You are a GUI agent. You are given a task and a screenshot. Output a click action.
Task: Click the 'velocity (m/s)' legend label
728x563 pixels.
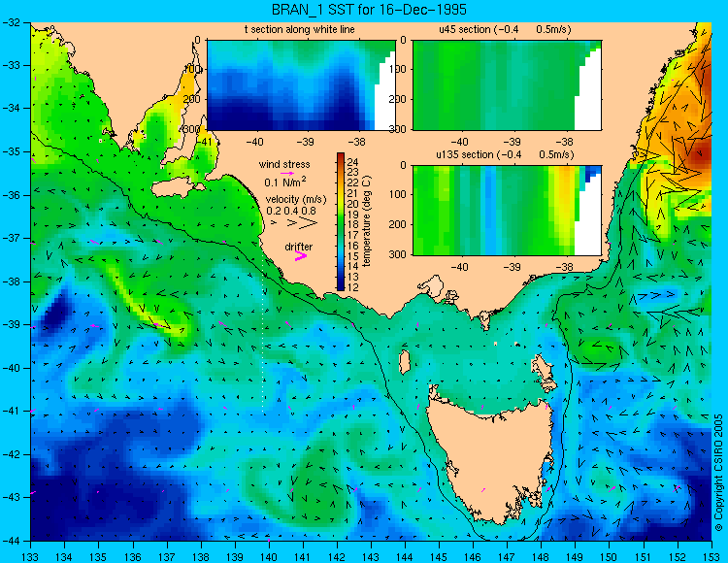296,200
